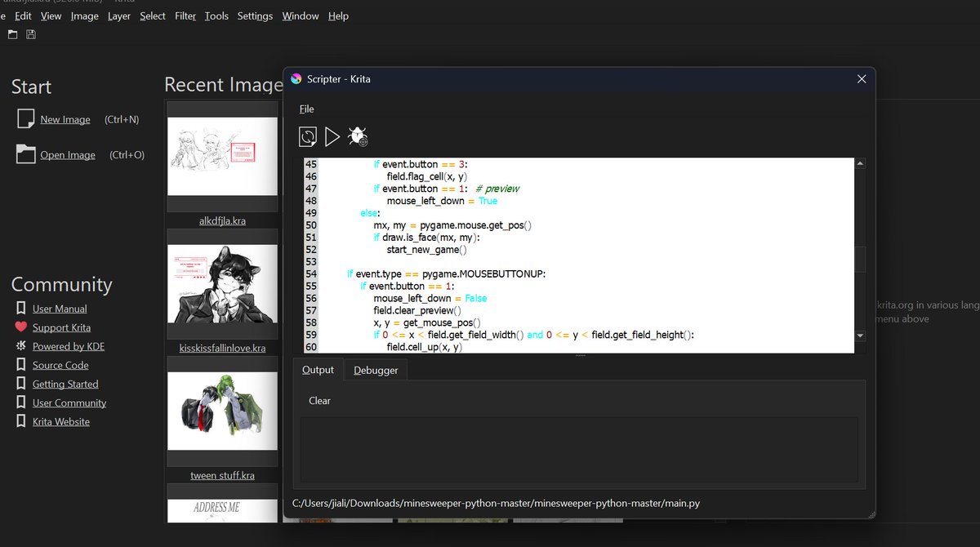This screenshot has height=547, width=980.
Task: Click code line 52 start_new_game()
Action: (426, 250)
